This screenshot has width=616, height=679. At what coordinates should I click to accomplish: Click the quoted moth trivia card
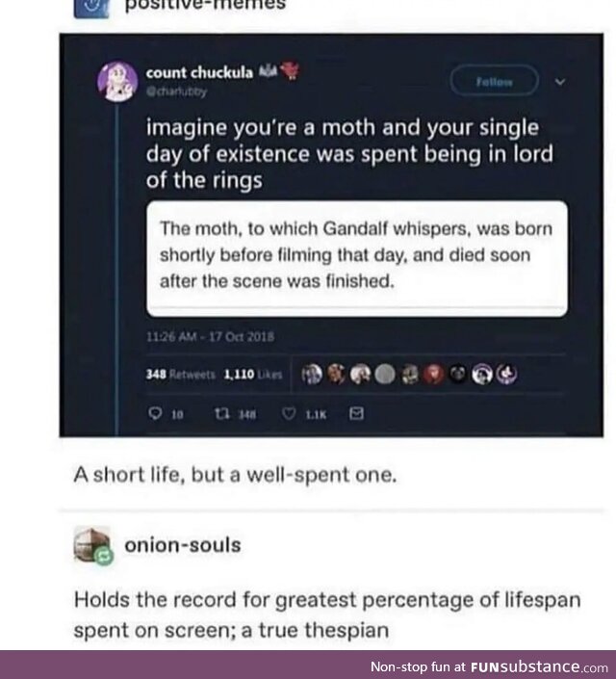[x=356, y=256]
